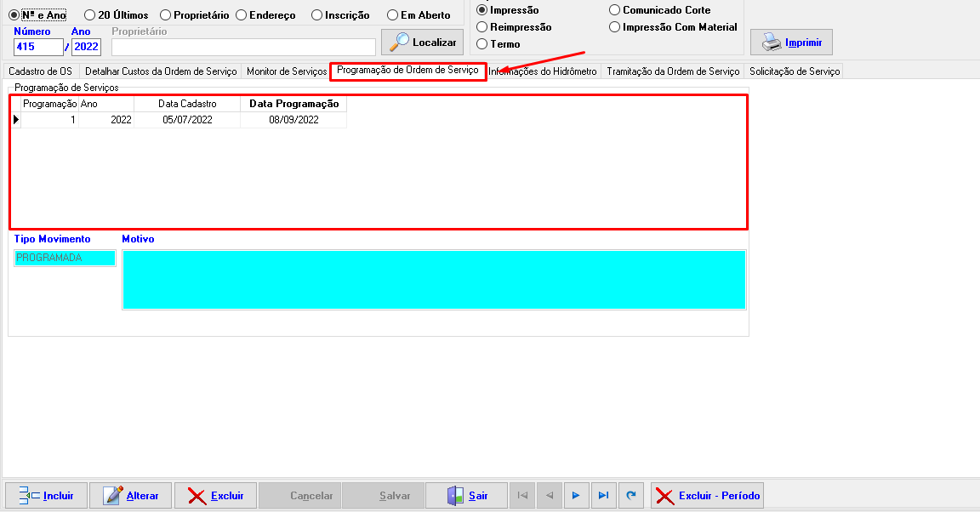Click the Localizar magnifier search button
980x512 pixels.
[422, 43]
